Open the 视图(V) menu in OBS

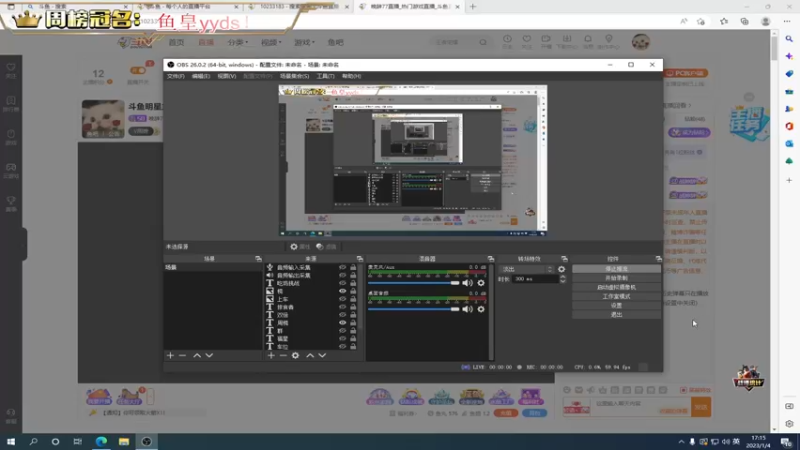tap(227, 76)
